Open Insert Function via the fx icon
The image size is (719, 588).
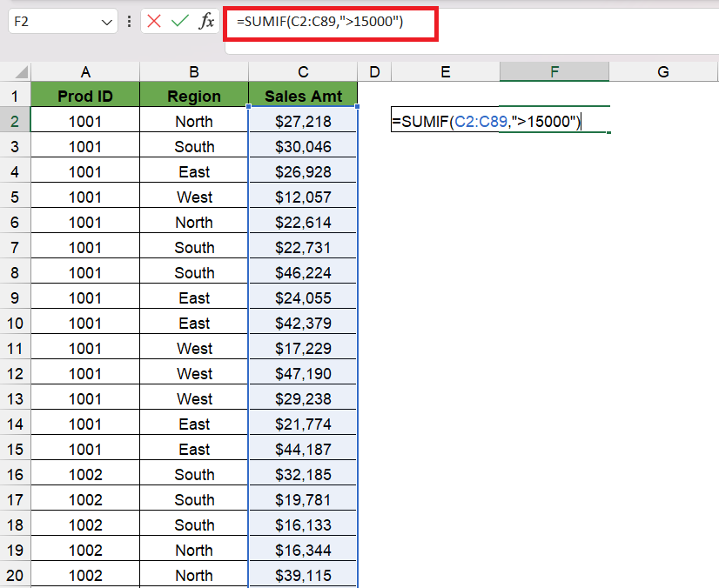[206, 21]
